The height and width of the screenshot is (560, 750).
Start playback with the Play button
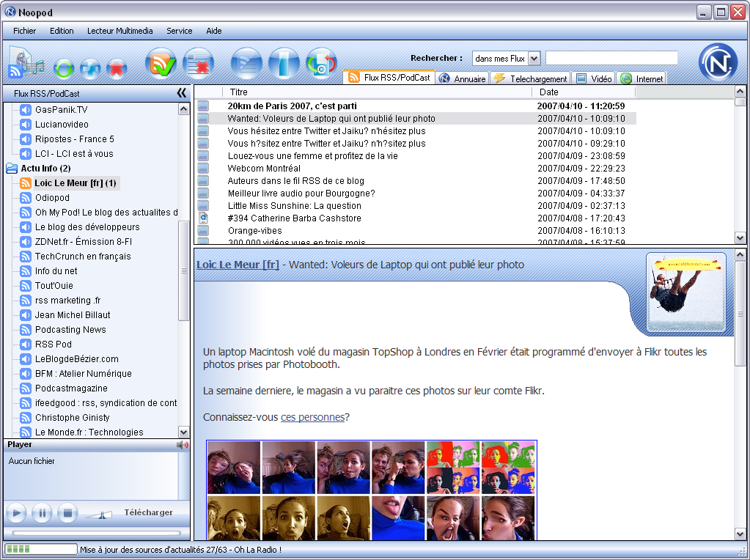coord(16,513)
